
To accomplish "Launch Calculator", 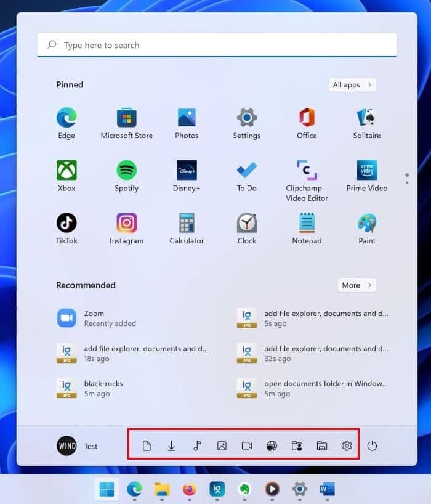I will click(187, 229).
